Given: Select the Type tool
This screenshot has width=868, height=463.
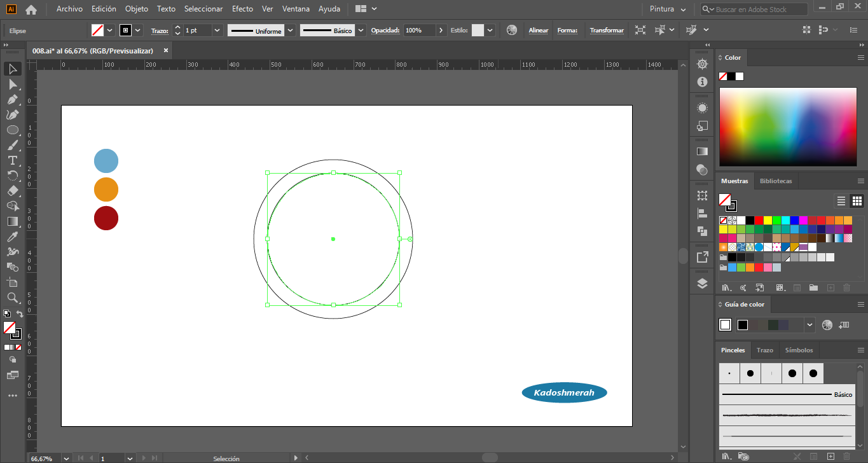Looking at the screenshot, I should click(13, 160).
